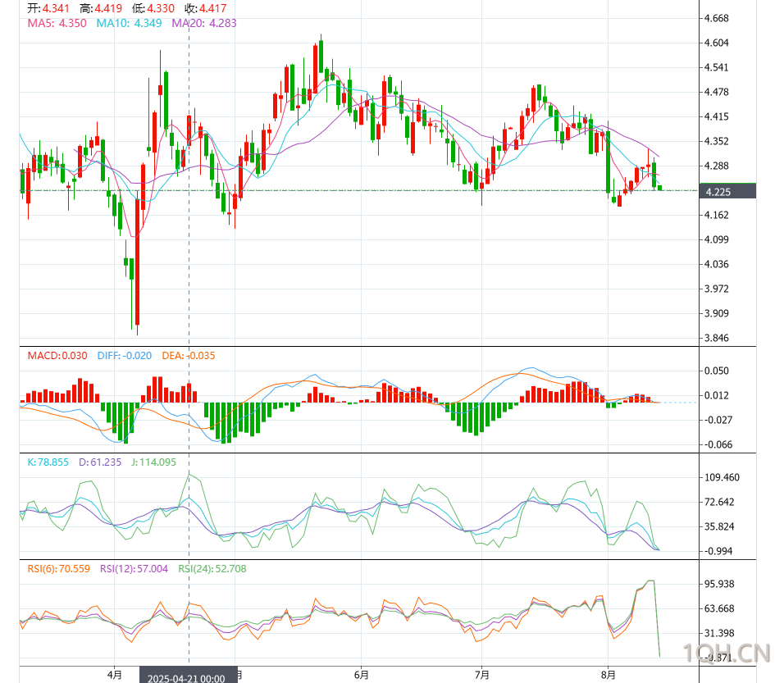The image size is (784, 683).
Task: Click the closing price 收 4.417 readout
Action: point(203,8)
